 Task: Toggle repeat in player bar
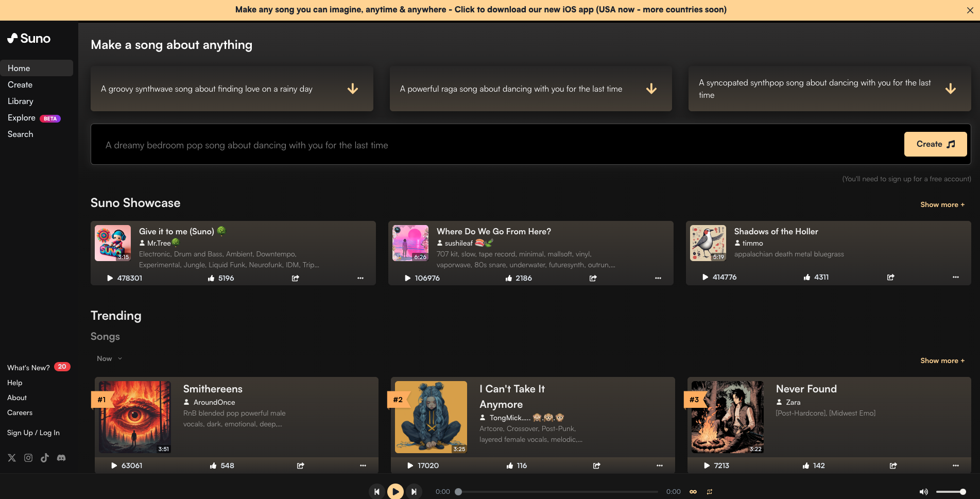coord(710,492)
